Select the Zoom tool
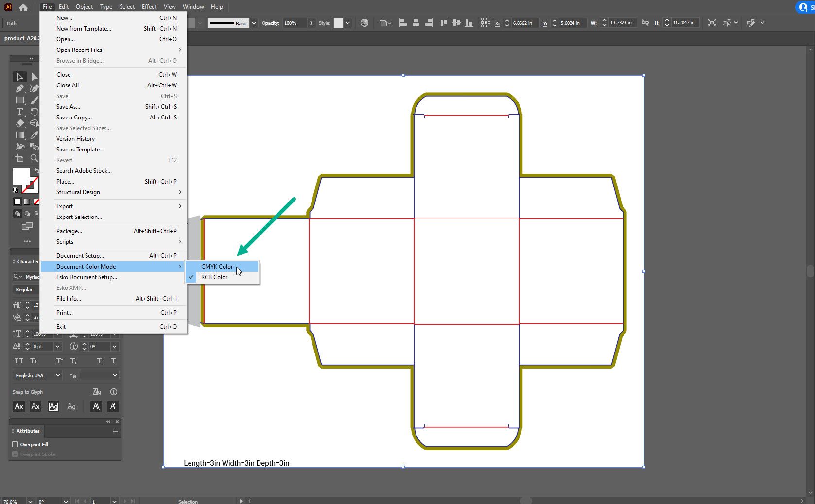The height and width of the screenshot is (504, 815). pyautogui.click(x=34, y=158)
